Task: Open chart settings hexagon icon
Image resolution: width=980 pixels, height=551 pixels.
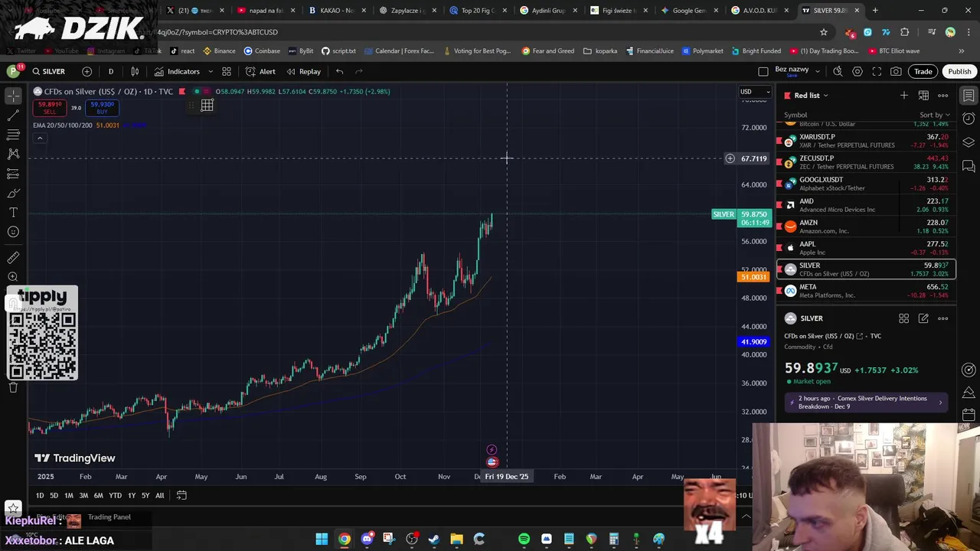Action: tap(857, 71)
